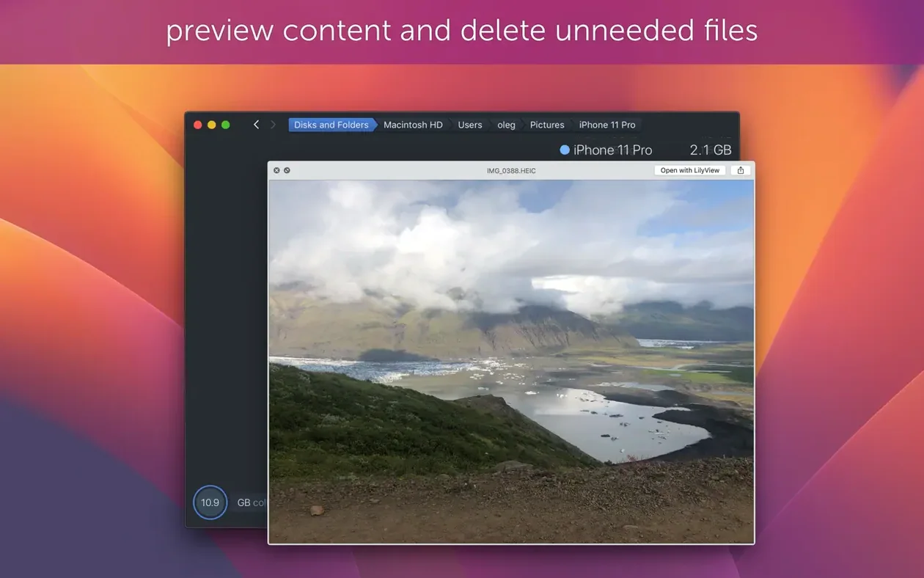The width and height of the screenshot is (924, 578).
Task: Open with LilyView button
Action: [690, 170]
